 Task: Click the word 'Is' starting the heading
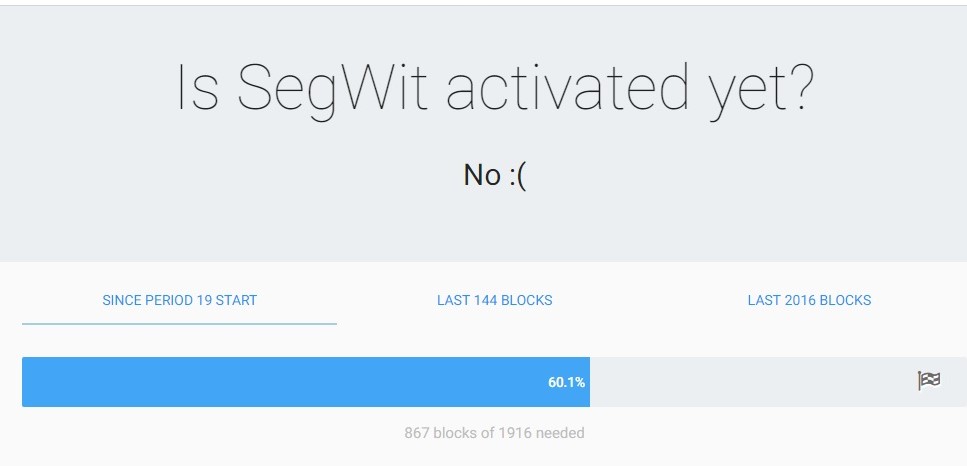click(197, 87)
